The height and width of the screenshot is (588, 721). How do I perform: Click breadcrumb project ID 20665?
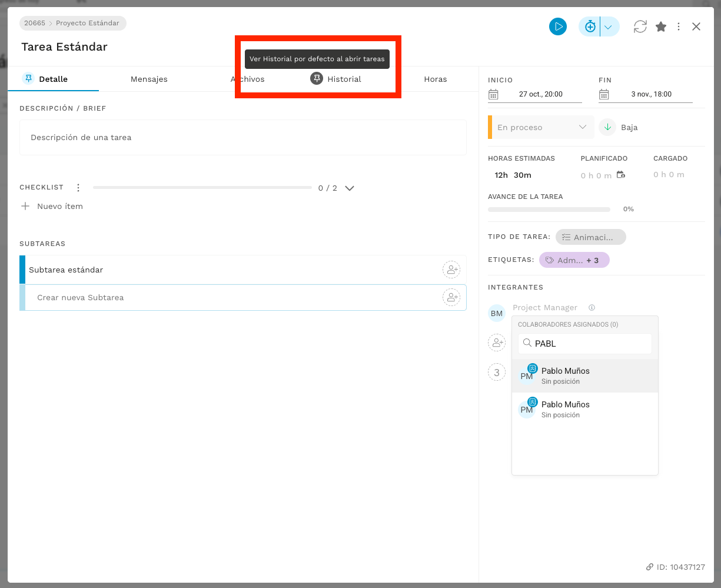pyautogui.click(x=35, y=24)
